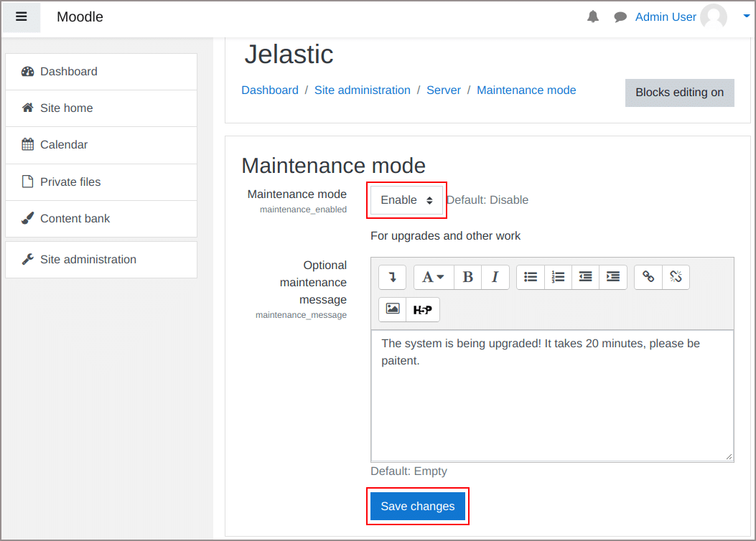Open Private files in the sidebar
Viewport: 756px width, 541px height.
[101, 182]
